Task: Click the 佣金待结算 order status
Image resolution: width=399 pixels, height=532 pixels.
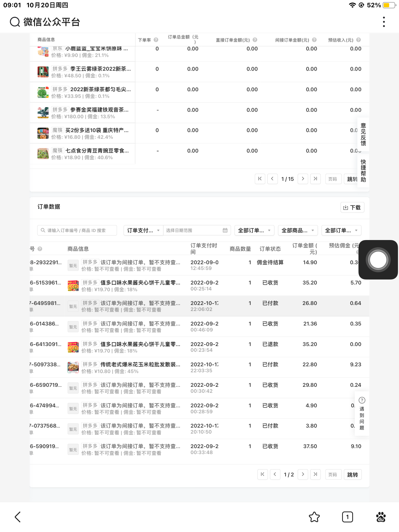Action: (x=270, y=262)
